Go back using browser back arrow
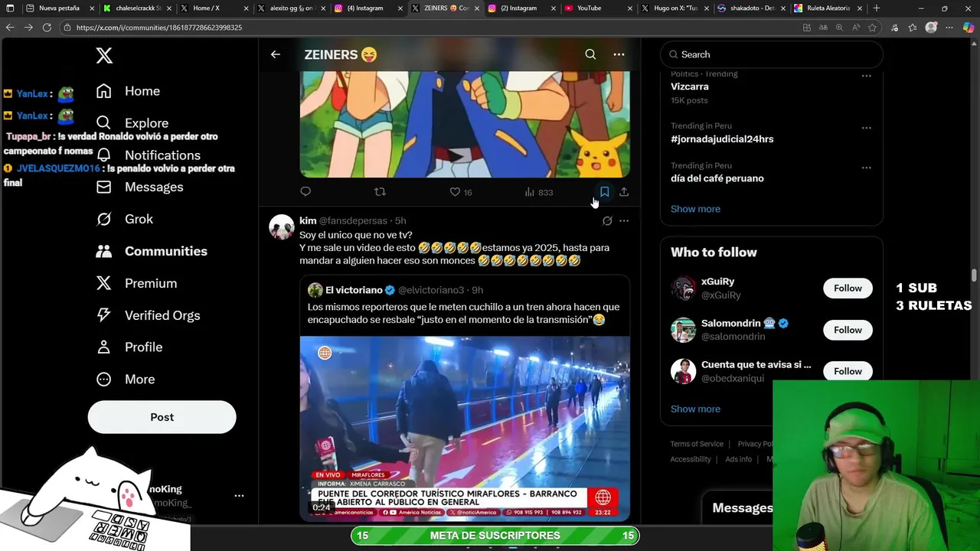Screen dimensions: 980x551 point(10,28)
